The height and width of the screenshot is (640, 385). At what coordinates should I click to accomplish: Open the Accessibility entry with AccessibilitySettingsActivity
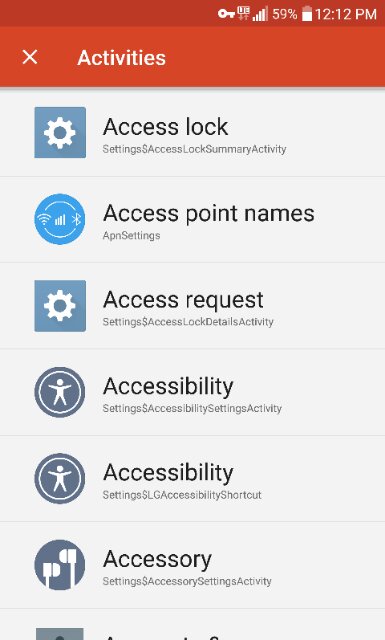pyautogui.click(x=192, y=392)
